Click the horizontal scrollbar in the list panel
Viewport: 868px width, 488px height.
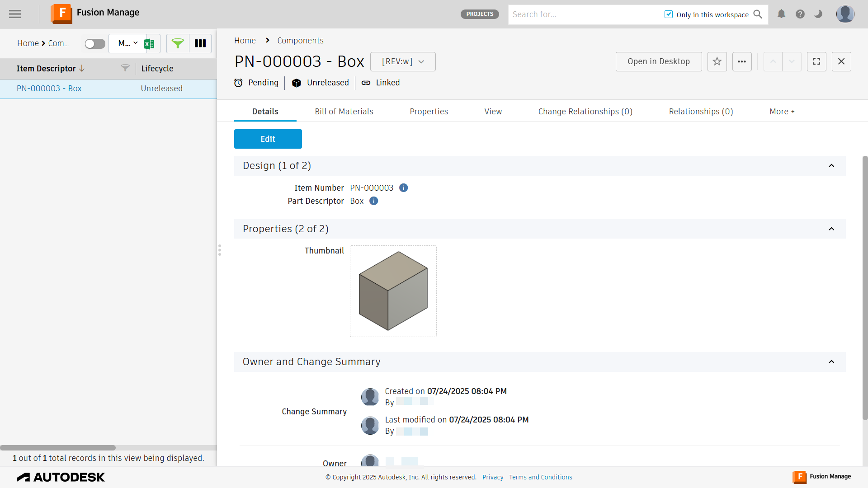point(58,448)
